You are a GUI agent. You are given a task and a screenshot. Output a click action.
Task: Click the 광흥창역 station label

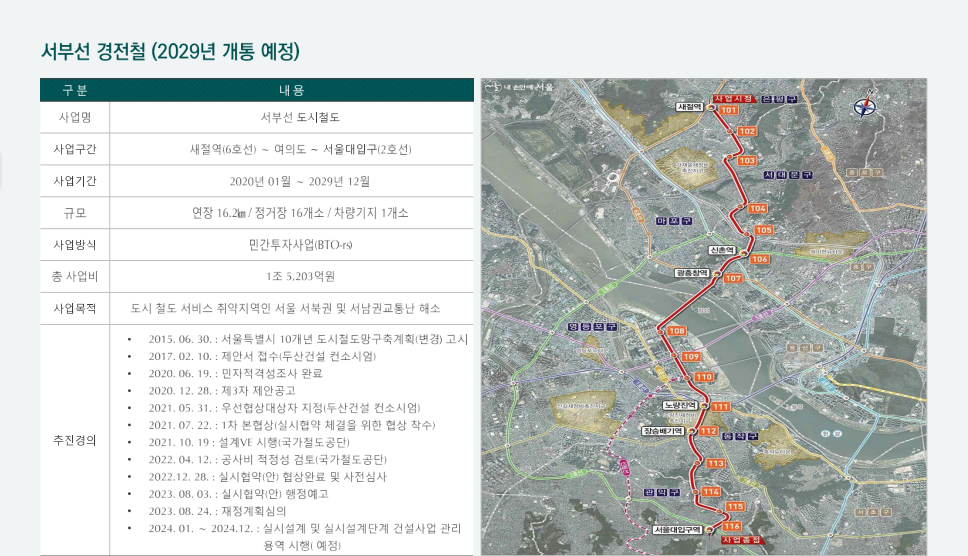(692, 272)
